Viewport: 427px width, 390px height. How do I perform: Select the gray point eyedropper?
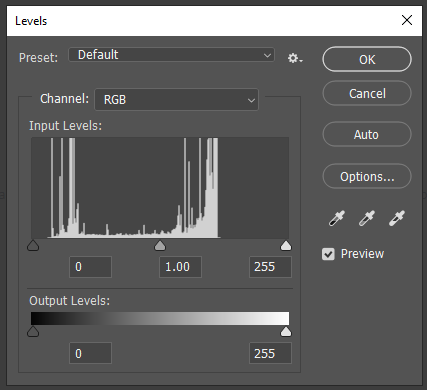tap(367, 218)
